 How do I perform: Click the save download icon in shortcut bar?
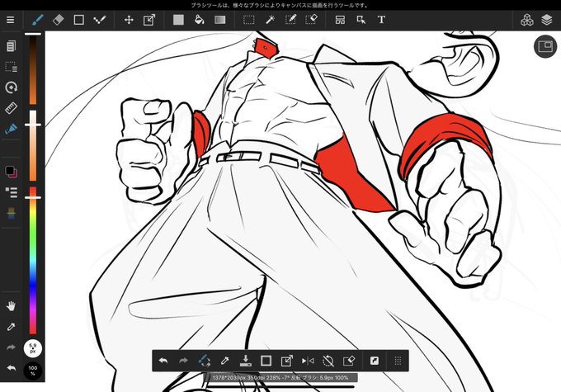246,361
